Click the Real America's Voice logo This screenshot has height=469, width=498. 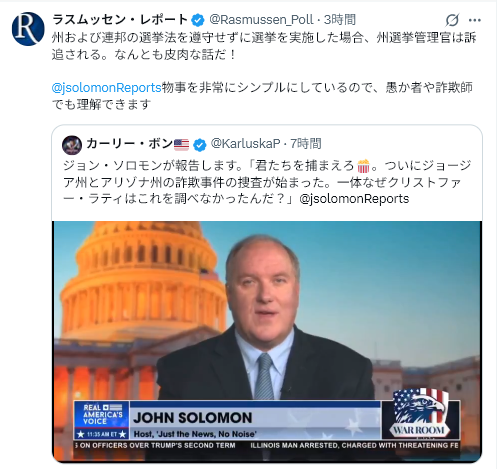coord(101,421)
